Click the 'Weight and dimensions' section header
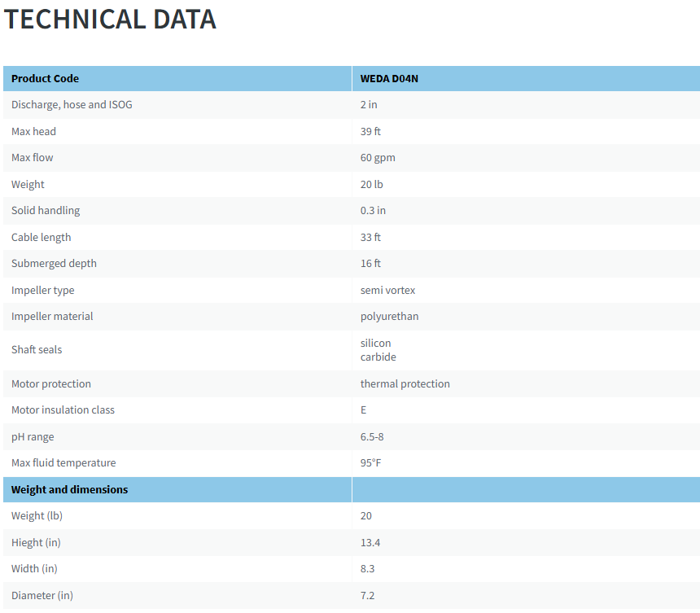Screen dimensions: 700x613 (x=68, y=489)
